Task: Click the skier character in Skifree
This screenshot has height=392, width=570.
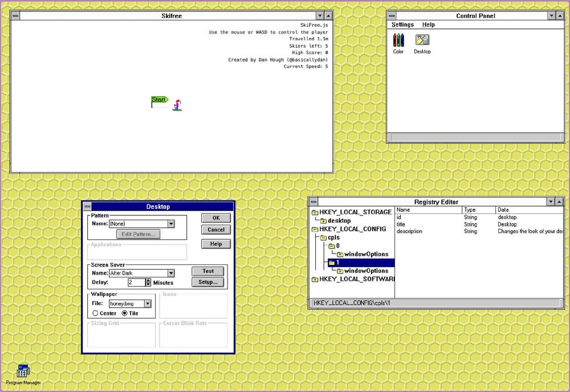Action: point(177,105)
